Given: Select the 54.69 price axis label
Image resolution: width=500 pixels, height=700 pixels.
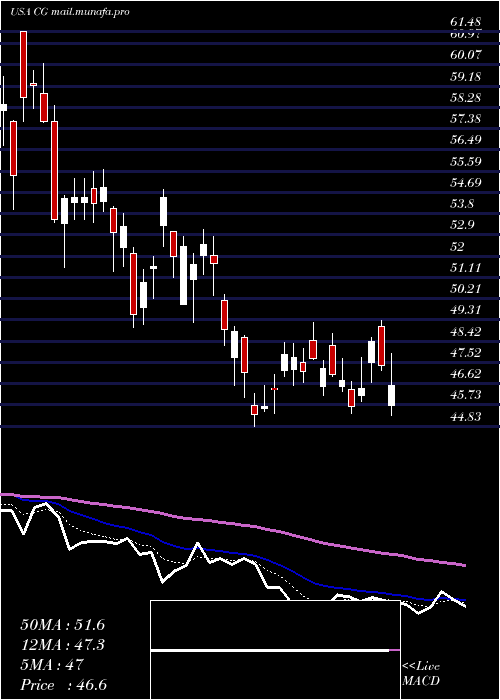Looking at the screenshot, I should tap(466, 183).
